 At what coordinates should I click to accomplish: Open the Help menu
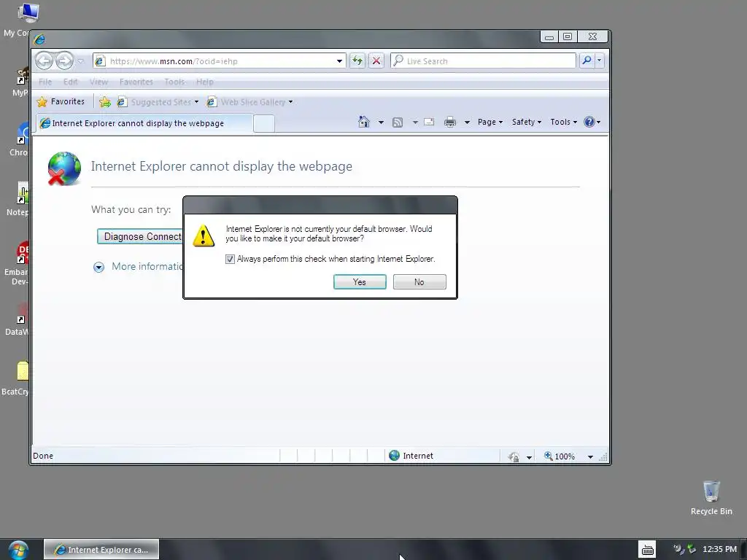[x=205, y=82]
